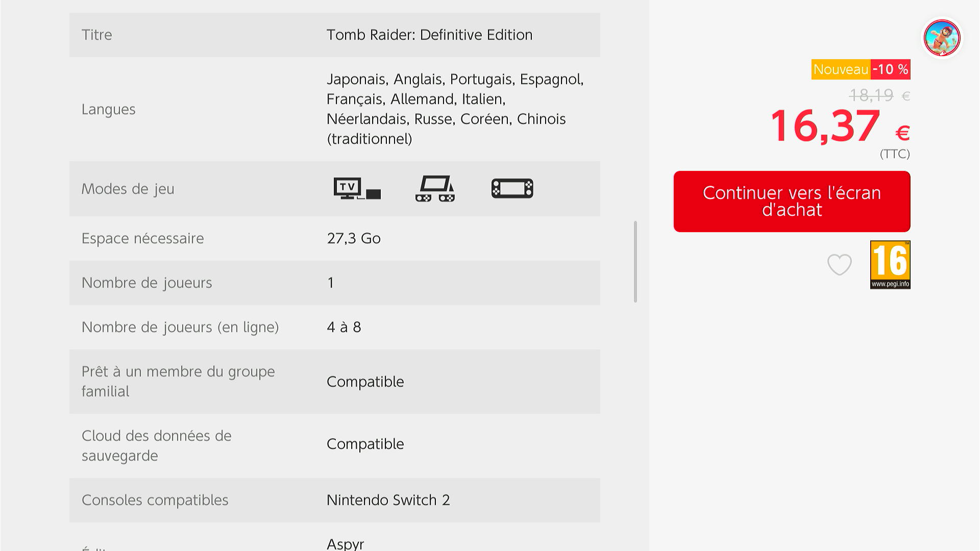Click the handheld mode icon

tap(512, 189)
